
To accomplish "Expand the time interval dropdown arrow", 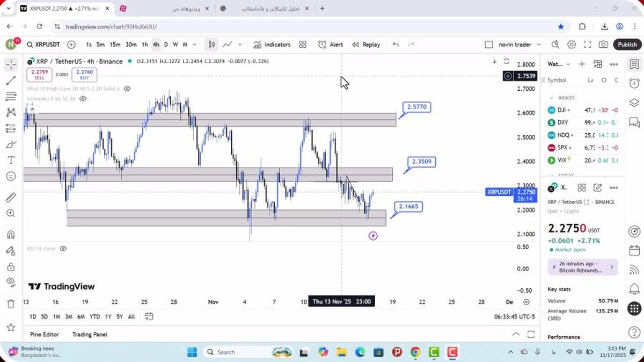I will (194, 45).
